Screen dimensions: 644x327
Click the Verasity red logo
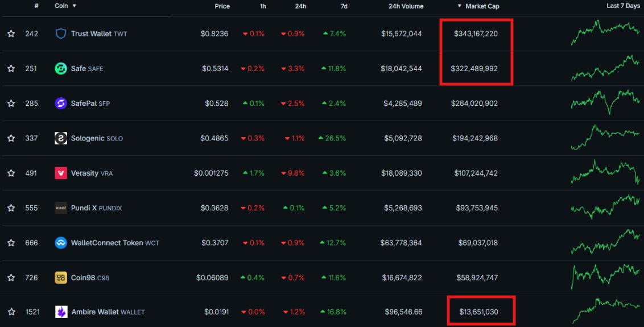[x=61, y=173]
